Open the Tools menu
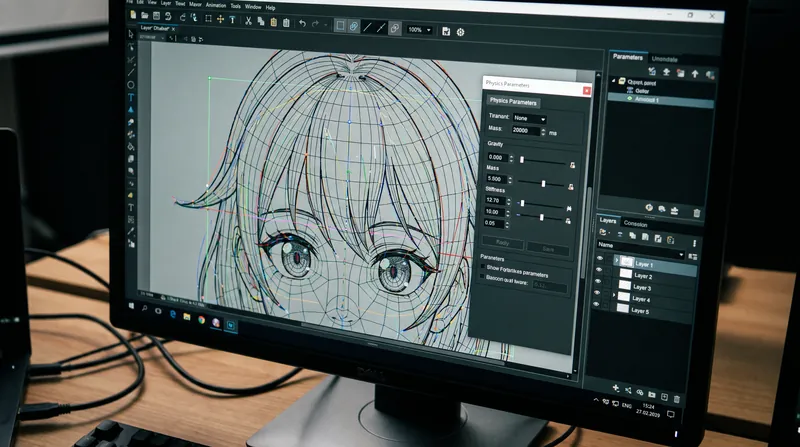The height and width of the screenshot is (447, 800). point(235,6)
